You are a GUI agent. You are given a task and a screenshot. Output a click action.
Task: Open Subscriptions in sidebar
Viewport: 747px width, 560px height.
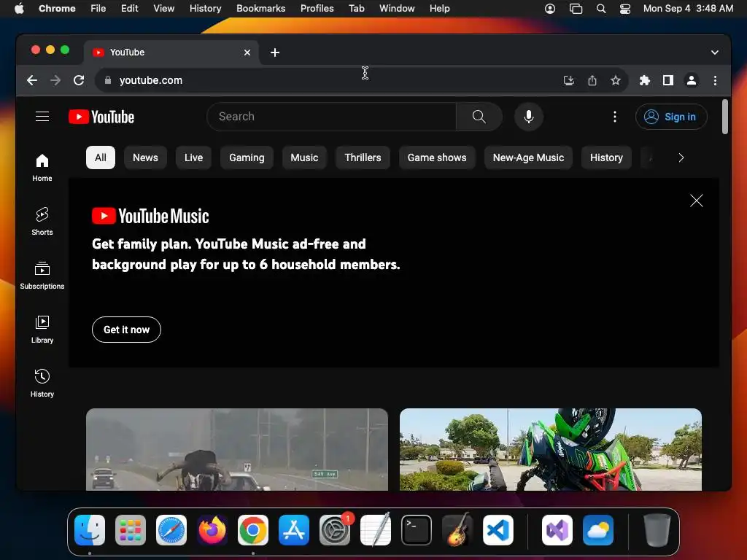pos(42,275)
